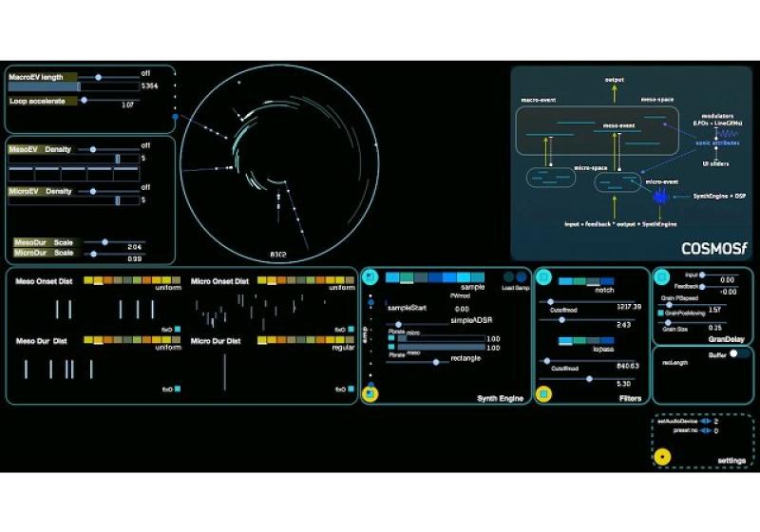Image resolution: width=760 pixels, height=532 pixels.
Task: Click the circular event visualization display
Action: (x=279, y=163)
